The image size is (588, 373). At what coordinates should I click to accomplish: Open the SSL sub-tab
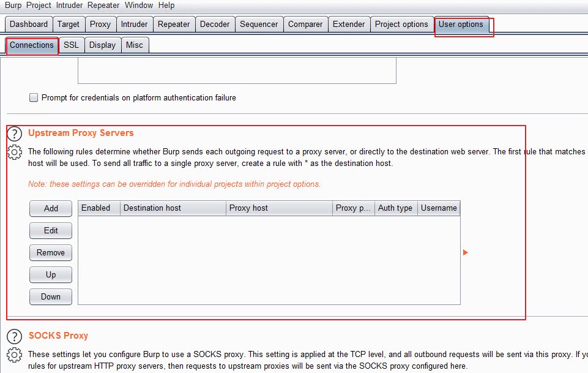[x=71, y=45]
